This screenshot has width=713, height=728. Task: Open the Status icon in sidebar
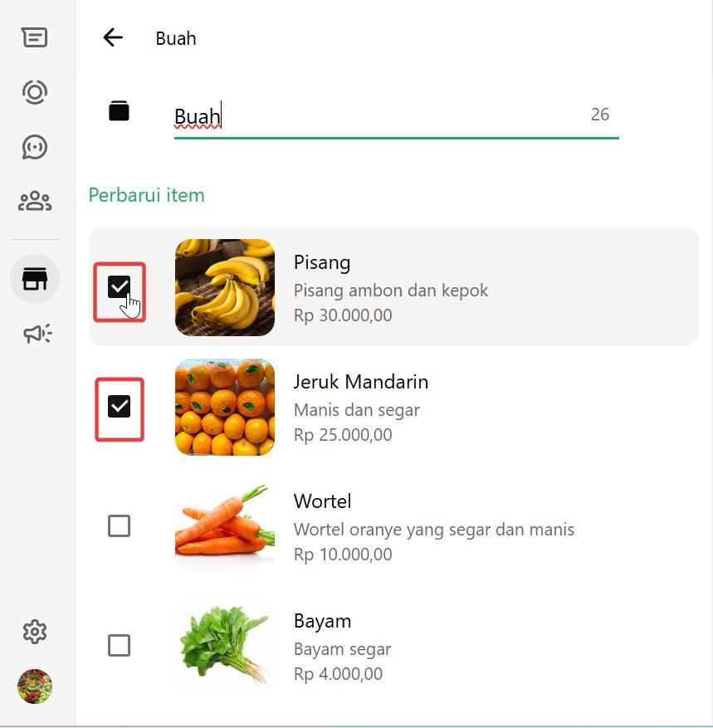coord(35,92)
